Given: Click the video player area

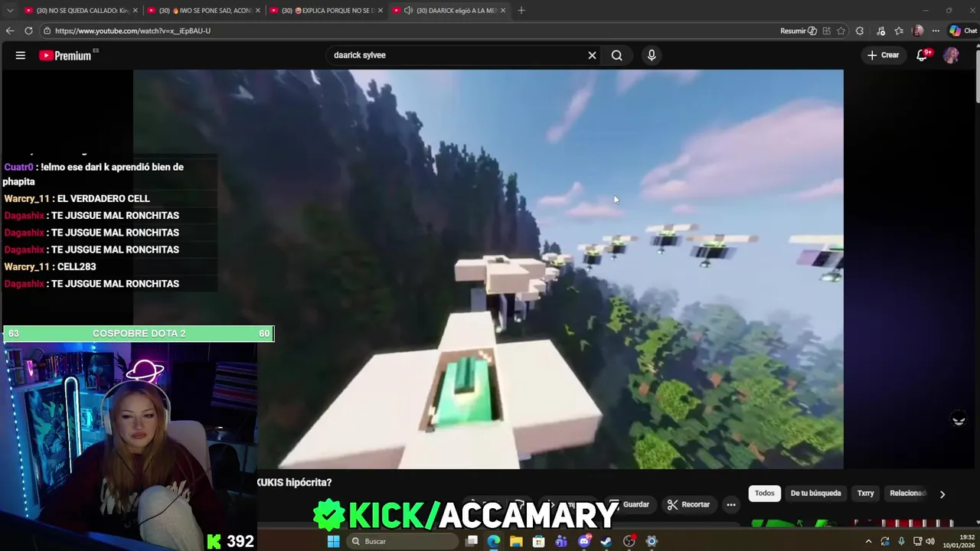Looking at the screenshot, I should click(488, 269).
